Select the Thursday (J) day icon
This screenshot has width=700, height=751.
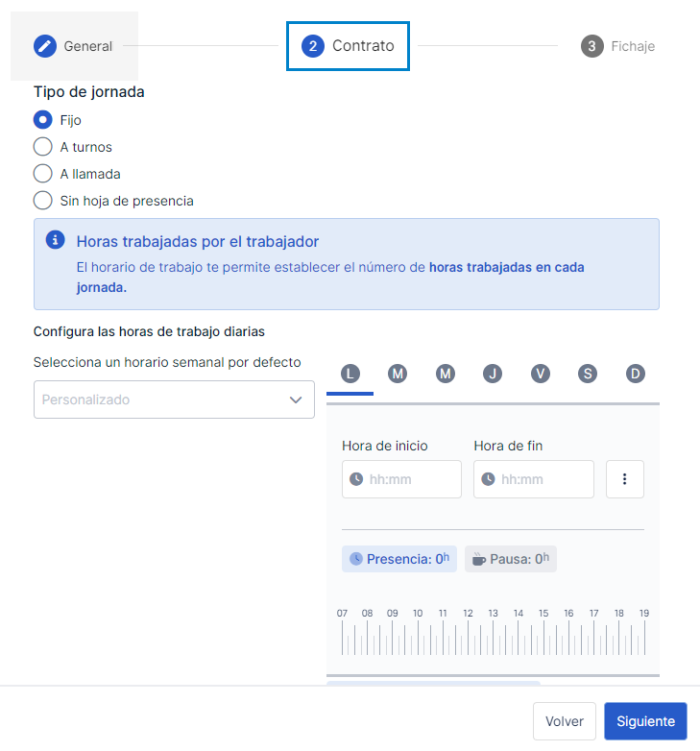point(493,374)
